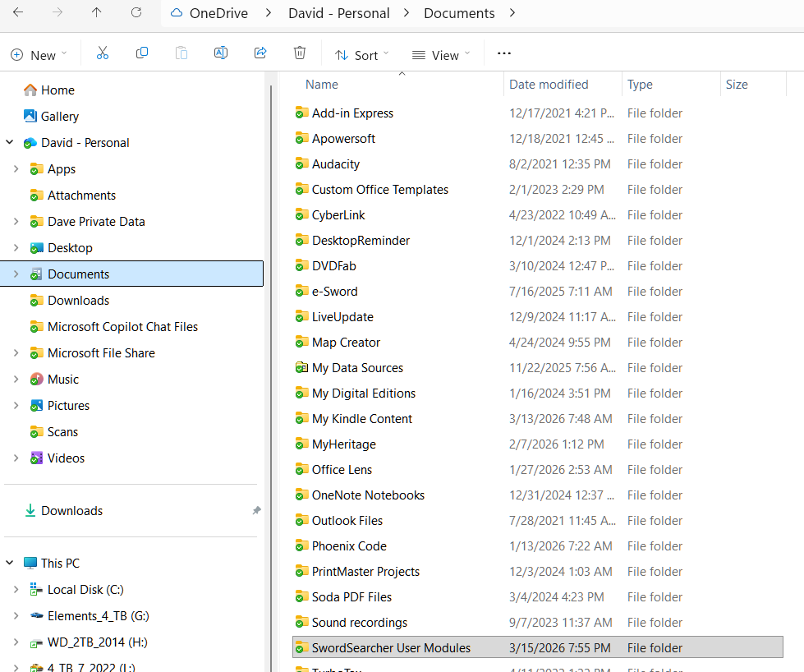Select the Apowersoft folder
804x672 pixels.
[x=343, y=139]
